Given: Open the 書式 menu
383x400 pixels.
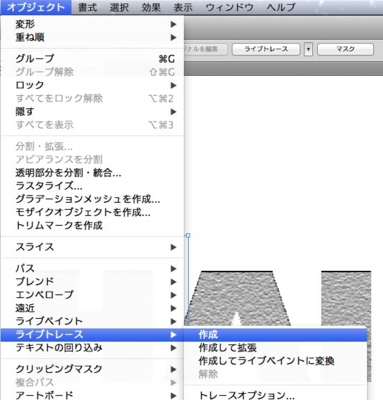Looking at the screenshot, I should (87, 7).
